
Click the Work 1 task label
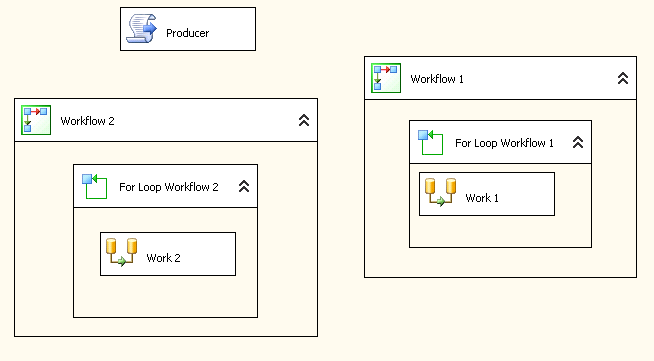tap(482, 198)
